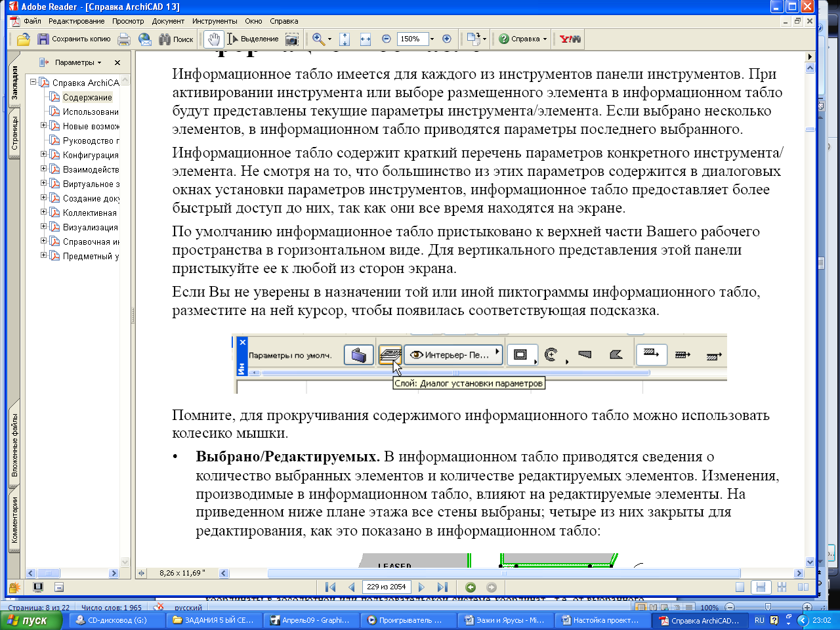Click the page number field 229 из 2054

point(387,587)
